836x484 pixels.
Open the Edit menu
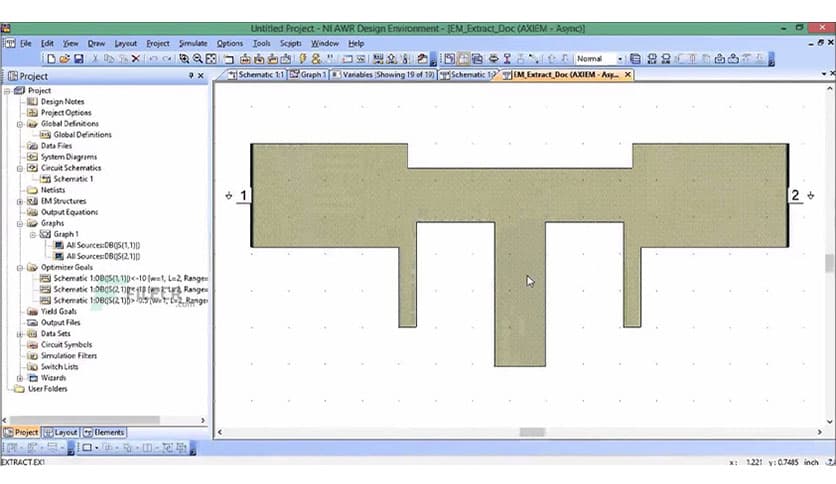[x=47, y=43]
